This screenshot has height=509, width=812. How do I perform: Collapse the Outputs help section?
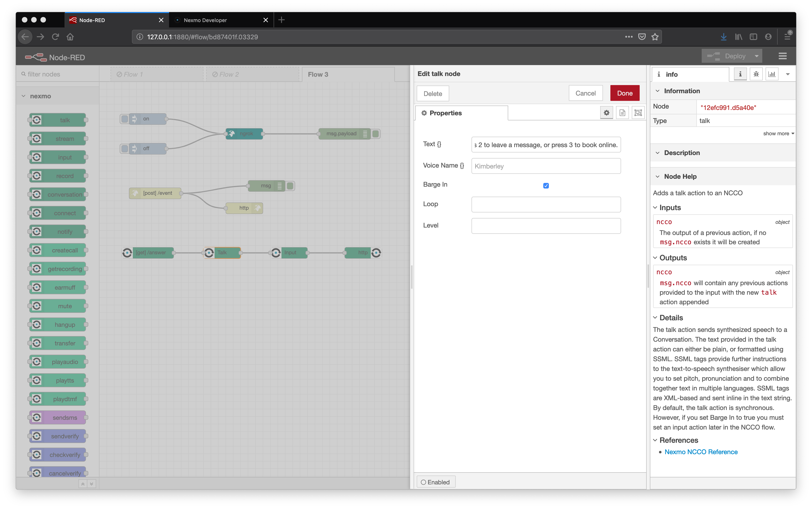pyautogui.click(x=655, y=258)
